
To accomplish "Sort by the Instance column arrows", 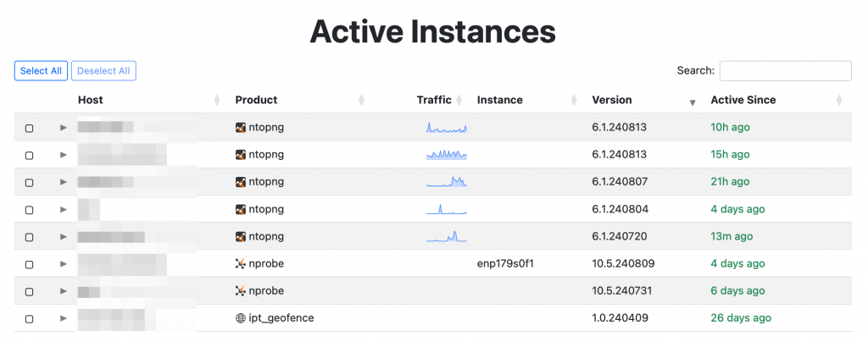I will [574, 101].
